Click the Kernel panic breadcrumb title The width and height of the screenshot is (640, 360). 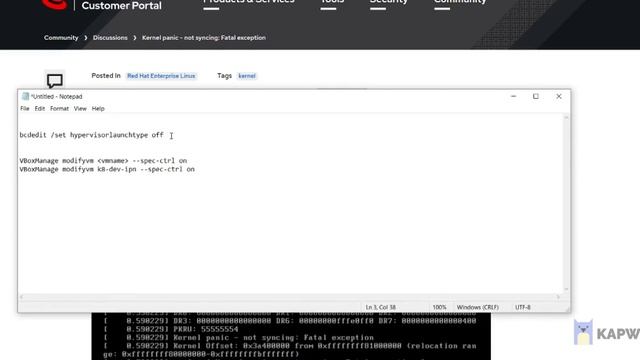tap(204, 38)
